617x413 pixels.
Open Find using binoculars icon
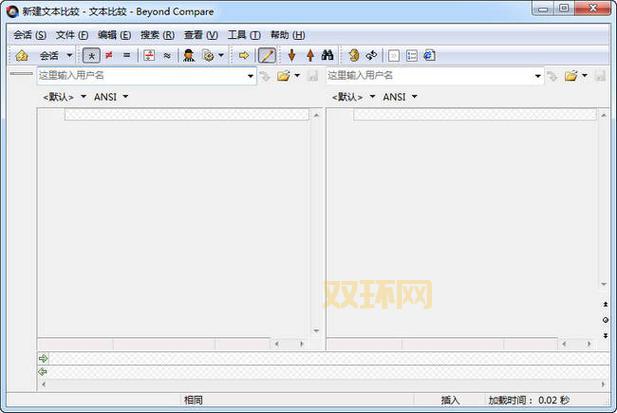pos(327,55)
